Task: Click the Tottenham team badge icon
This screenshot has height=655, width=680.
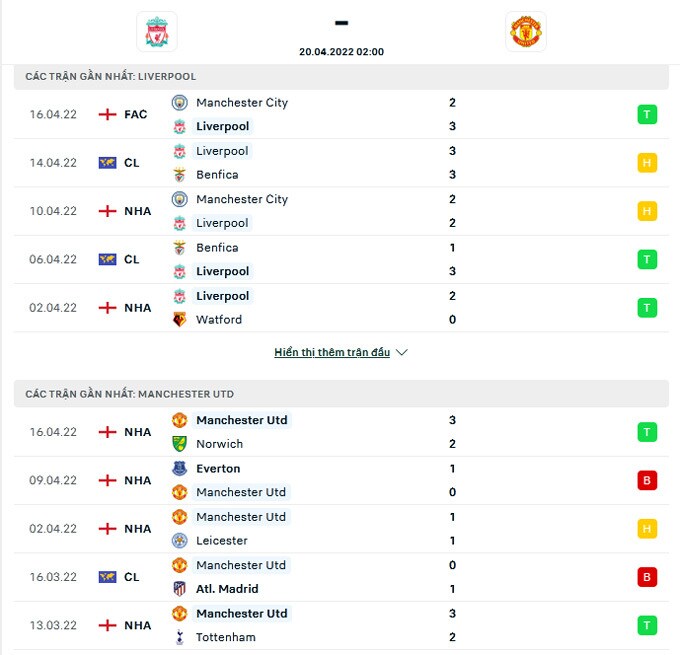Action: click(179, 637)
